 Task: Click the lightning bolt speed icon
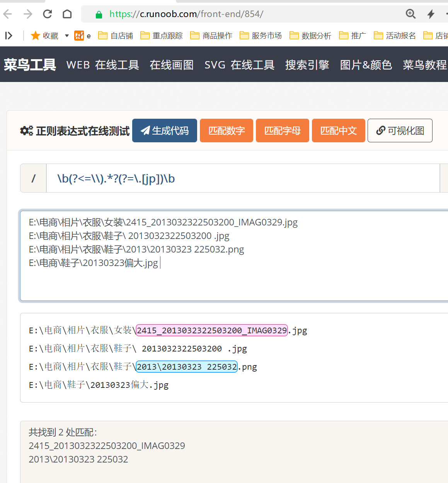pos(431,14)
